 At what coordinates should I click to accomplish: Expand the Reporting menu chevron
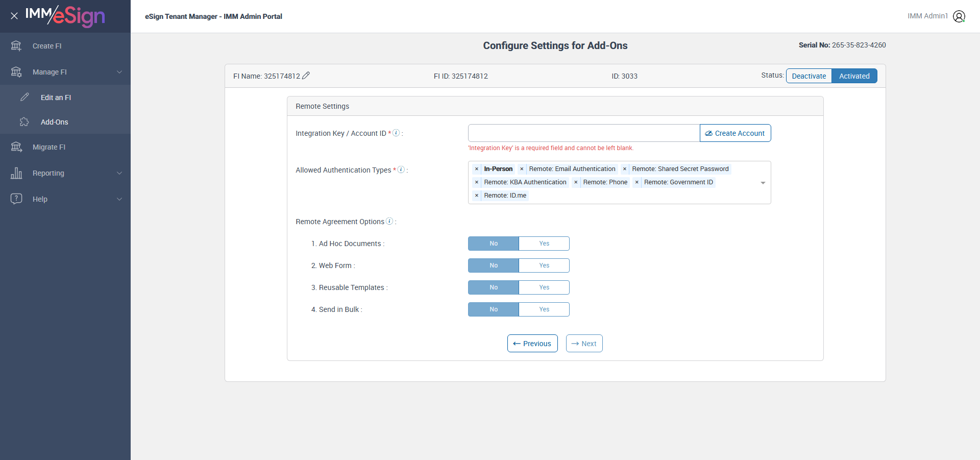(119, 173)
